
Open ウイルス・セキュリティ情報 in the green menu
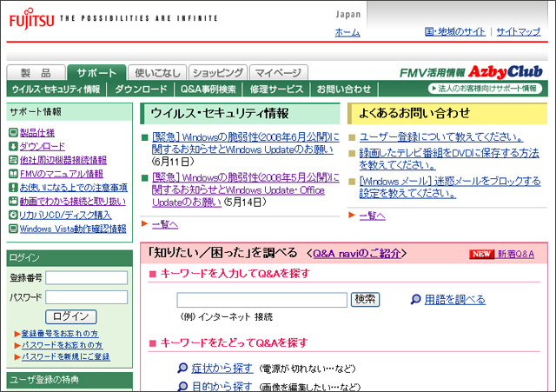(56, 89)
